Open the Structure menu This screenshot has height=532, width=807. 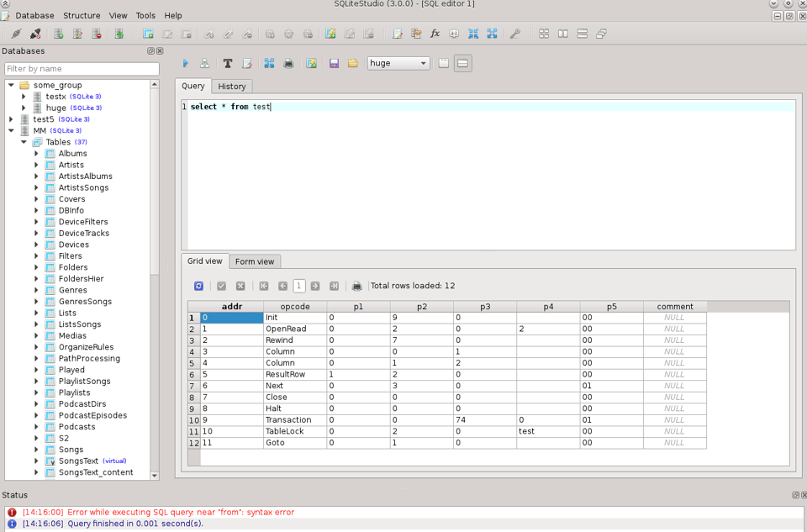pyautogui.click(x=82, y=15)
